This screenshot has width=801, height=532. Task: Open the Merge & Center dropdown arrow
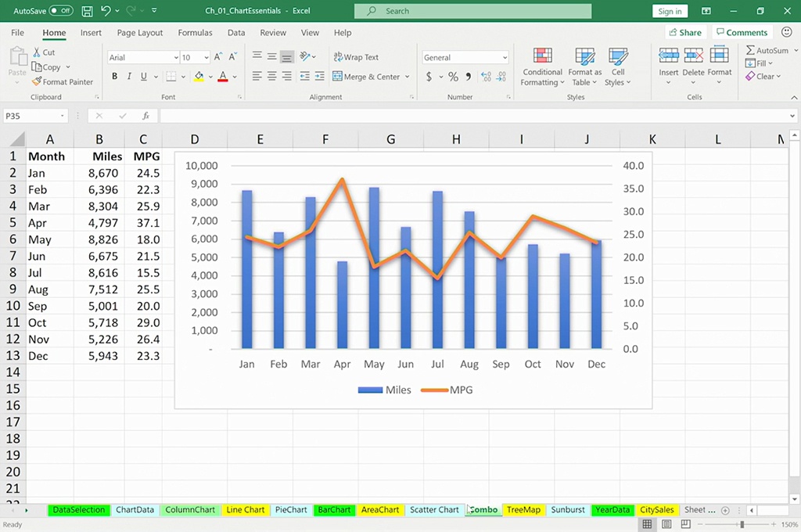[x=408, y=77]
